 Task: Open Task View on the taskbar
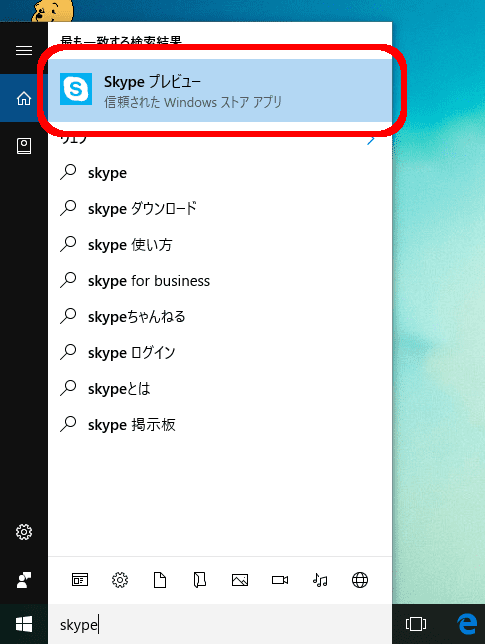tap(416, 624)
